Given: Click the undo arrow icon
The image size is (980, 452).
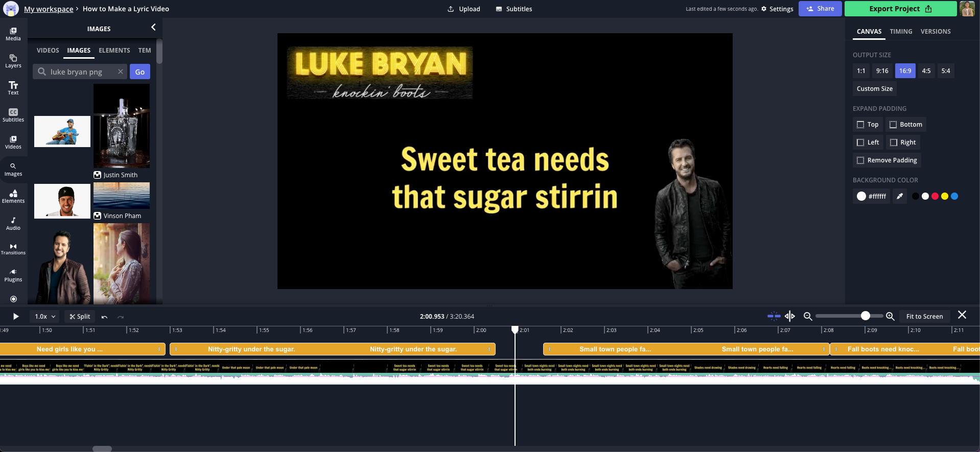Looking at the screenshot, I should coord(104,317).
